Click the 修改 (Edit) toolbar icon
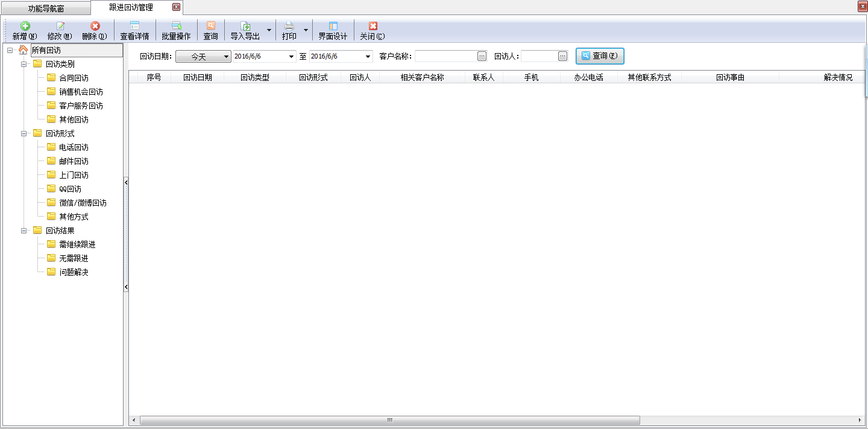 point(60,27)
